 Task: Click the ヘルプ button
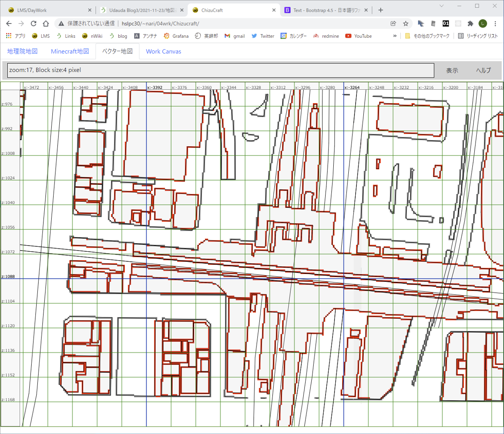tap(483, 71)
